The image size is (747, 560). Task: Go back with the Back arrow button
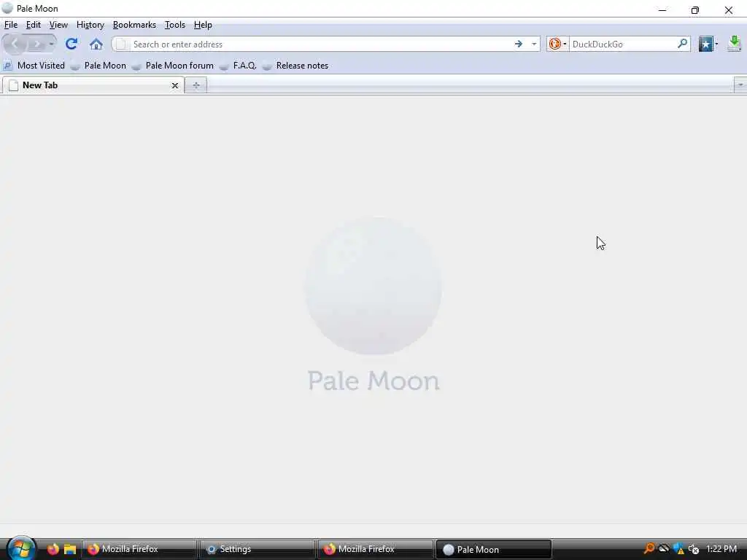(15, 44)
